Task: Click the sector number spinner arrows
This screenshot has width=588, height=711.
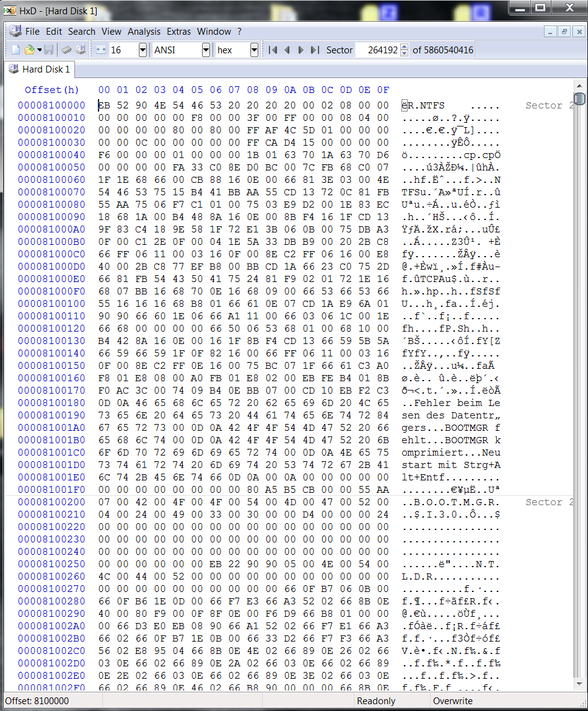Action: click(405, 50)
